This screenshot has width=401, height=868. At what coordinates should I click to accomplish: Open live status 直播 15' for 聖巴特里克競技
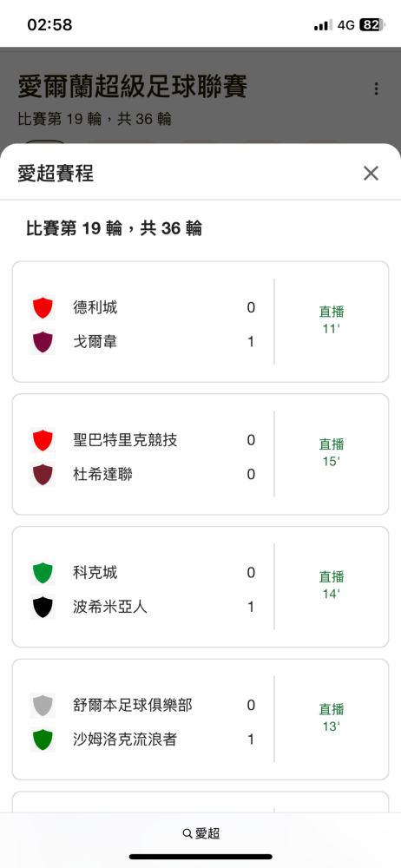pyautogui.click(x=332, y=452)
